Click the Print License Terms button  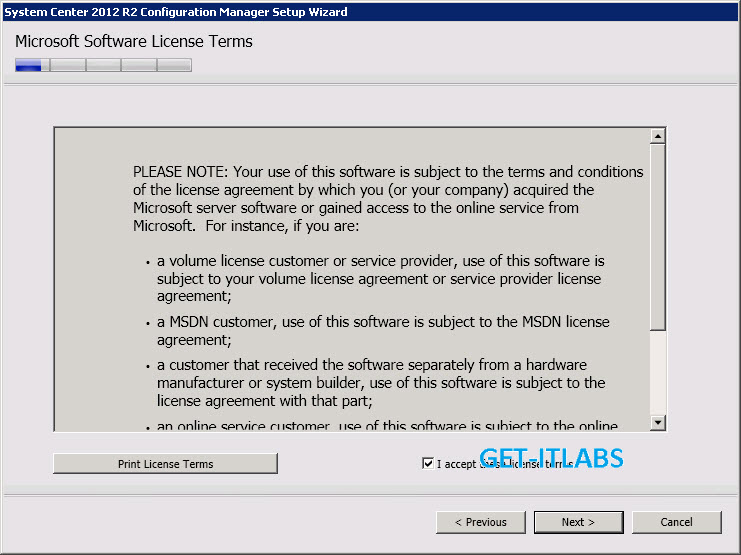(x=165, y=464)
